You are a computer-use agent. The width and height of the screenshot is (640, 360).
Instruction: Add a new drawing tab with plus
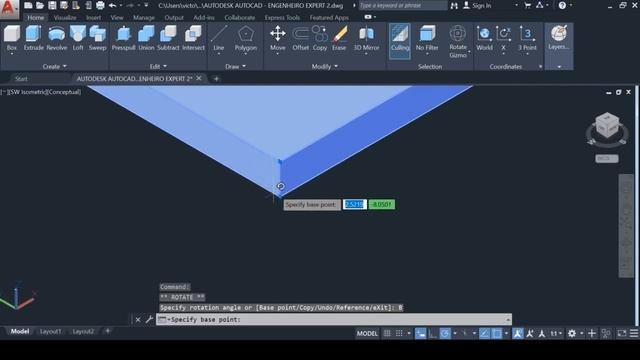[x=216, y=79]
